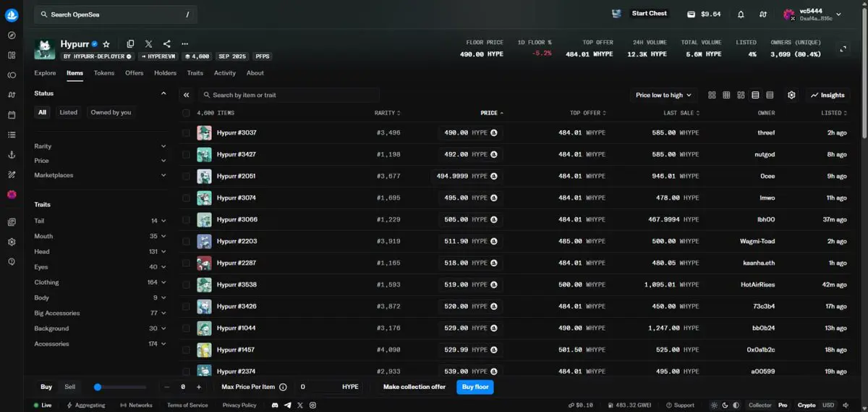Expand the Rarity filter
Screen dimensions: 868x412
[101, 146]
